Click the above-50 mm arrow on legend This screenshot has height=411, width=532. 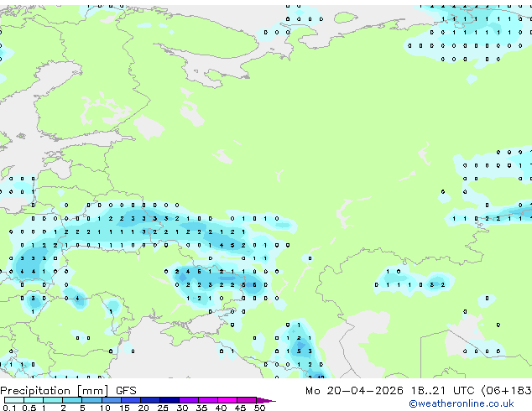(x=266, y=400)
